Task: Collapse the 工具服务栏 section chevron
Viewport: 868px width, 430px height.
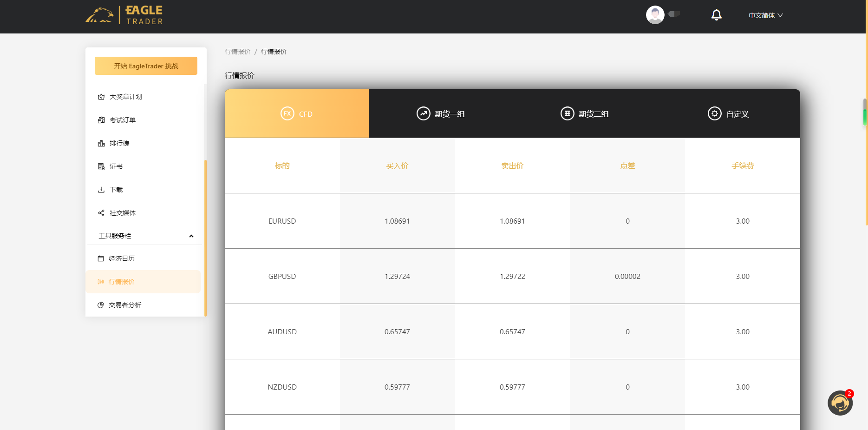Action: [191, 236]
